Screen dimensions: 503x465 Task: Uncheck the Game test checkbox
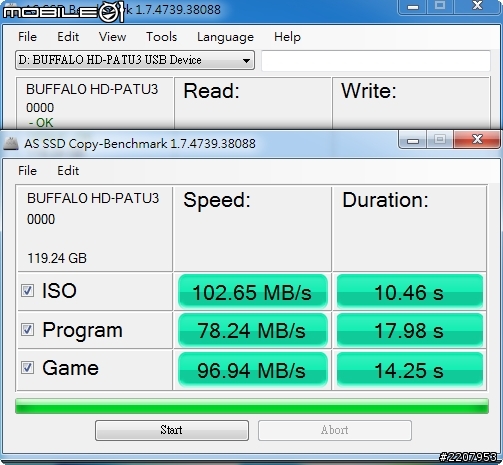click(x=27, y=368)
